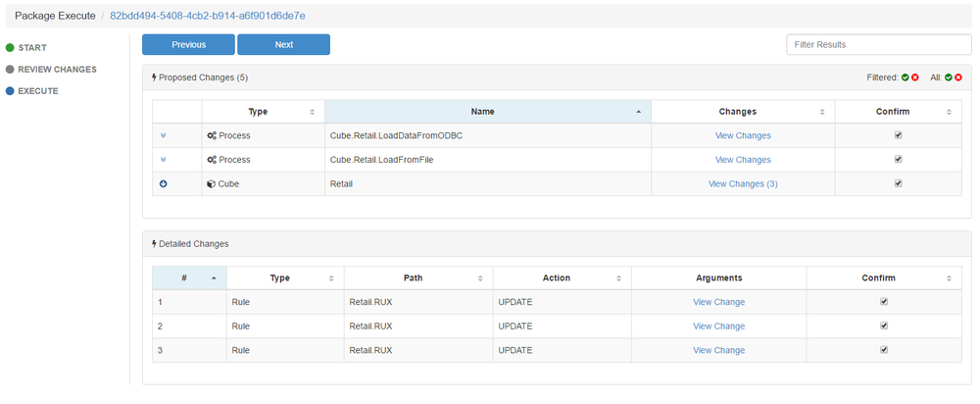Viewport: 980px width, 404px height.
Task: Toggle Confirm checkbox for detailed change 1
Action: click(x=884, y=302)
